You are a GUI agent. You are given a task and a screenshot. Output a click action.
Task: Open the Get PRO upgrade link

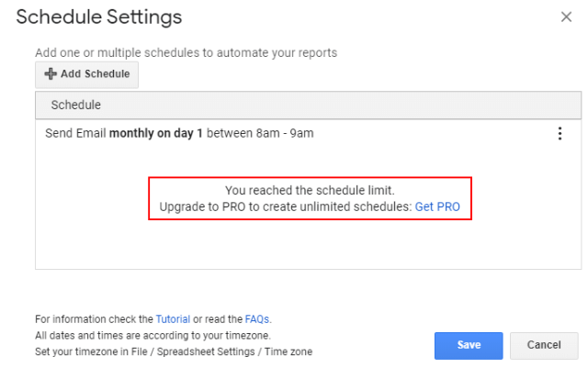tap(436, 206)
